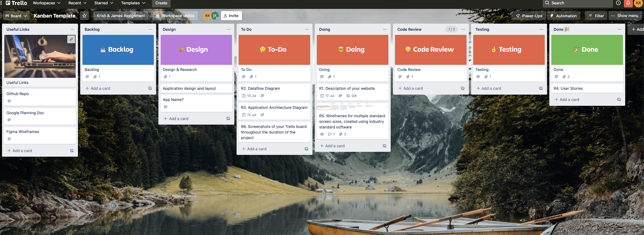Add a card to the Backlog list

[x=98, y=89]
